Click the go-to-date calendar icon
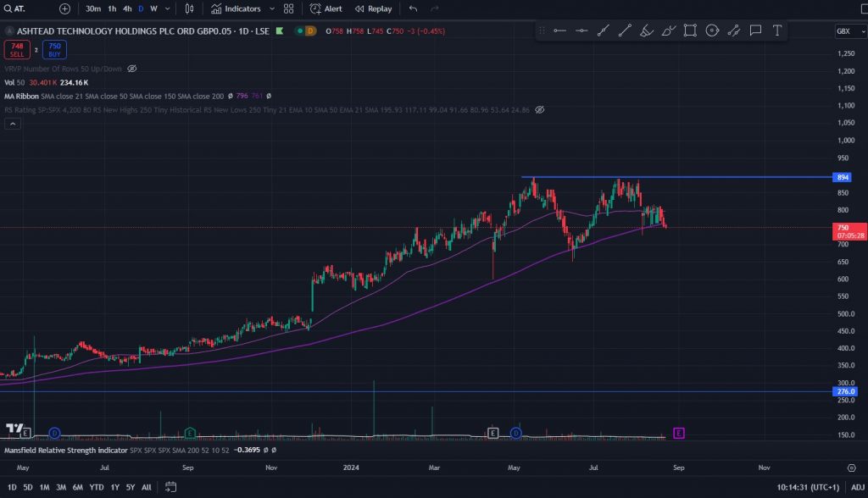The height and width of the screenshot is (498, 868). 171,487
